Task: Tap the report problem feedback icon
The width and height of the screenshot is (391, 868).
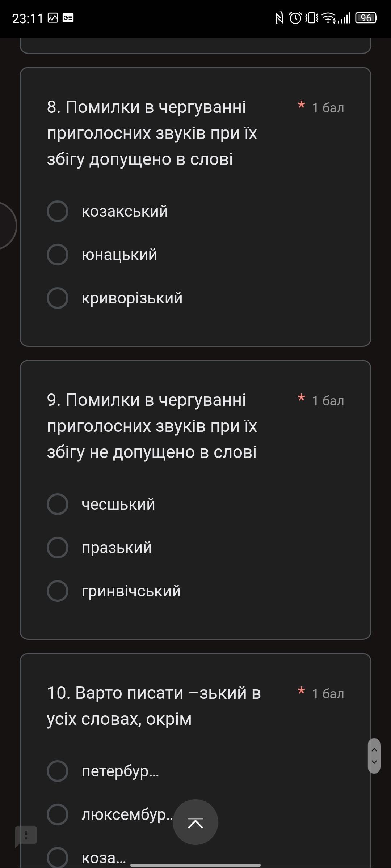Action: coord(26,835)
